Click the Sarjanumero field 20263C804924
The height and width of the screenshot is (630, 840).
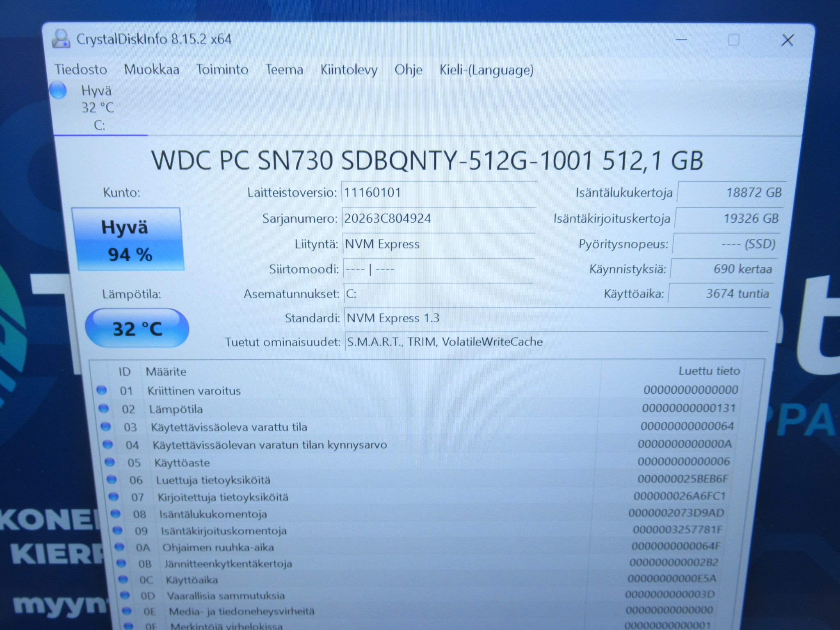[x=439, y=218]
